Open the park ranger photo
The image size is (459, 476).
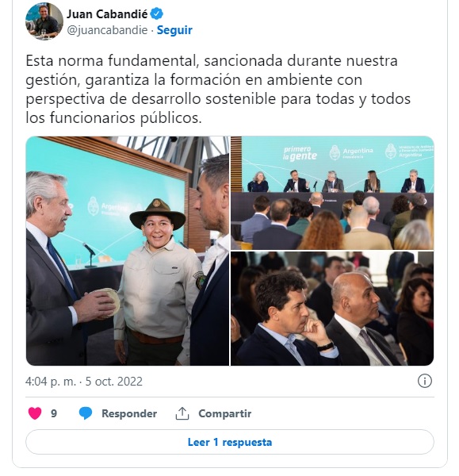tap(128, 251)
